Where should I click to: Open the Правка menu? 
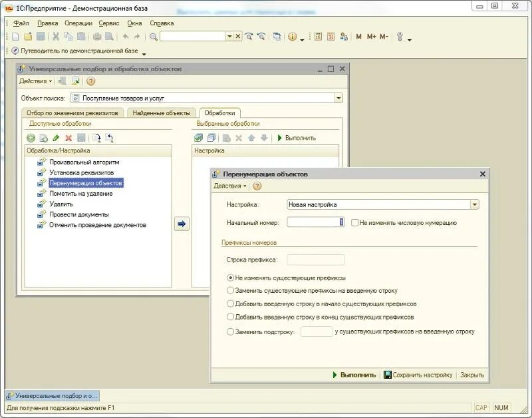pyautogui.click(x=47, y=23)
